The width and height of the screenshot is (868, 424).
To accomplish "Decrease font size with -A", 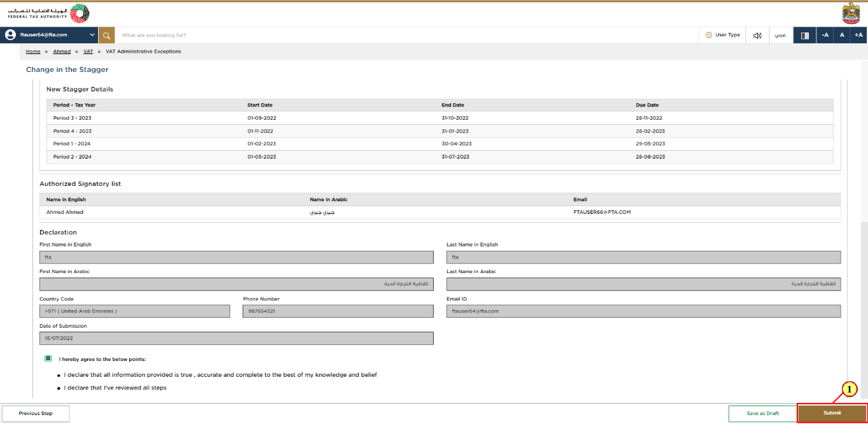I will [x=825, y=36].
